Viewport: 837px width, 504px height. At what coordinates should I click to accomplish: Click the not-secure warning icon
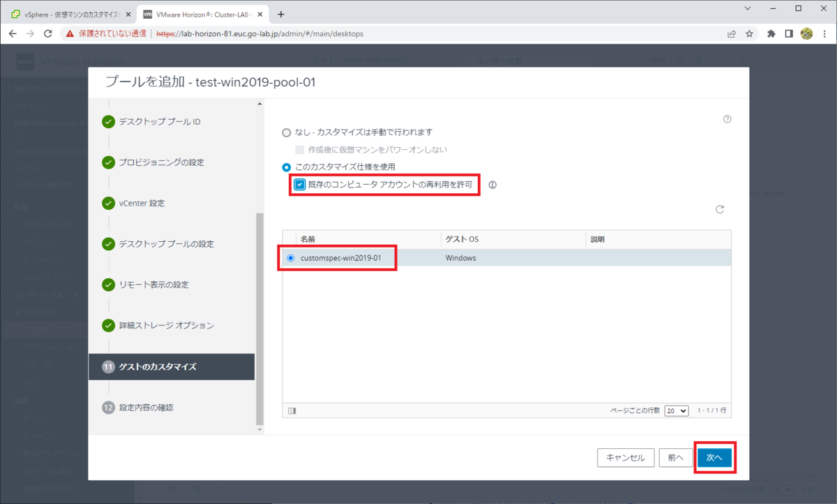coord(69,33)
